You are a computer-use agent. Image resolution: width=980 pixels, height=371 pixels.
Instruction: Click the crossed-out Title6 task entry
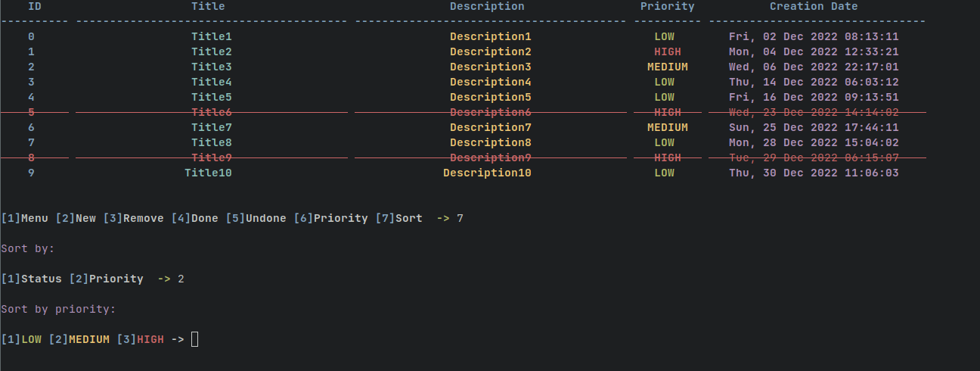(212, 112)
